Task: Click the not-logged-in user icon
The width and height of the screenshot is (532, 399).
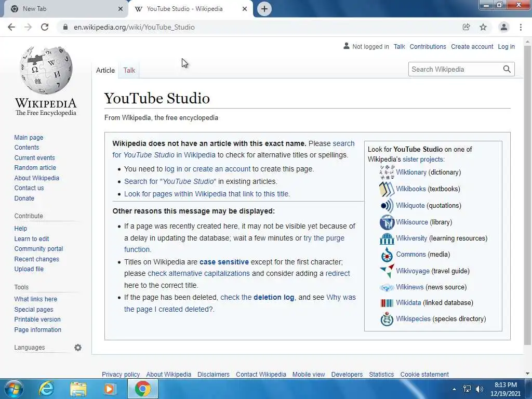Action: point(347,46)
